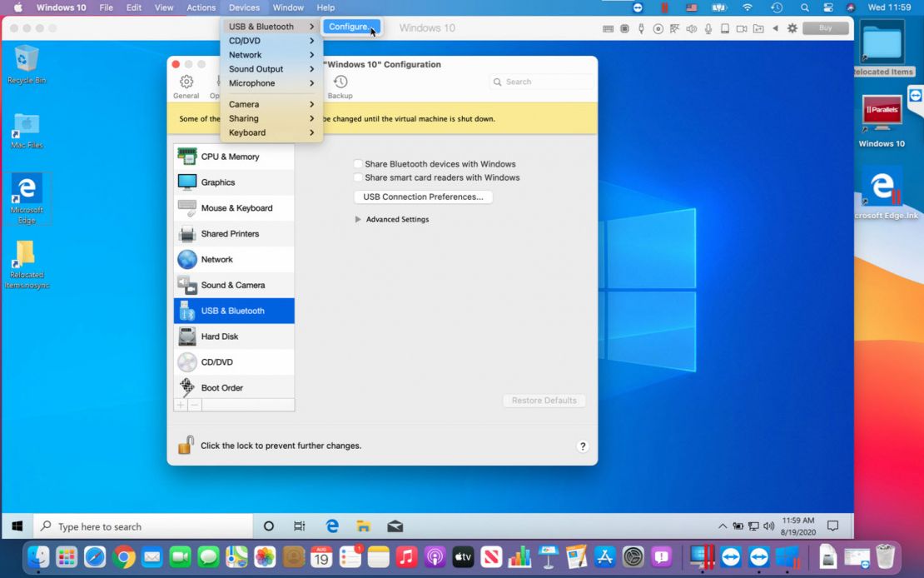Open the Sound Output submenu
Image resolution: width=924 pixels, height=578 pixels.
(x=258, y=68)
